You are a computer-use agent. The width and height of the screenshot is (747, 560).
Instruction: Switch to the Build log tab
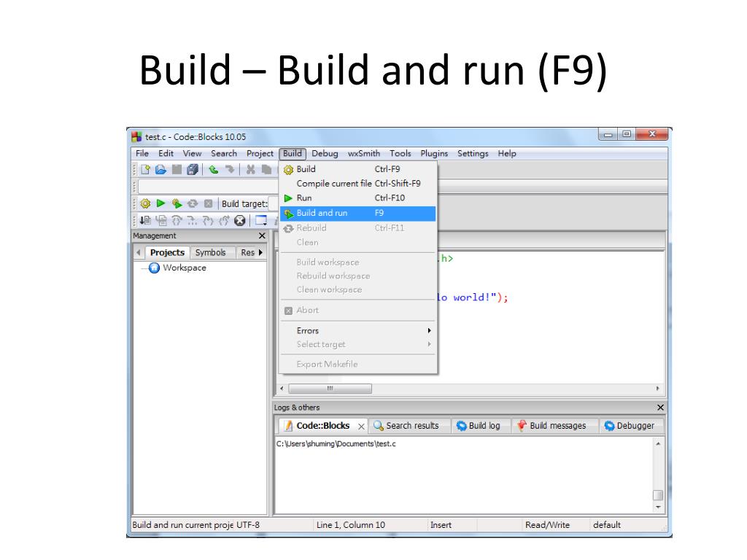pos(481,426)
